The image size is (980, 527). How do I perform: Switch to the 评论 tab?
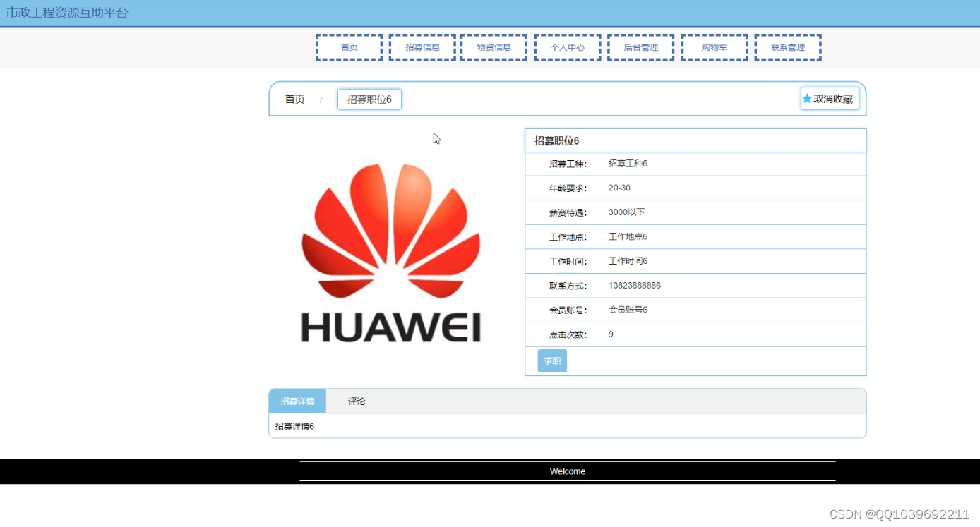357,401
